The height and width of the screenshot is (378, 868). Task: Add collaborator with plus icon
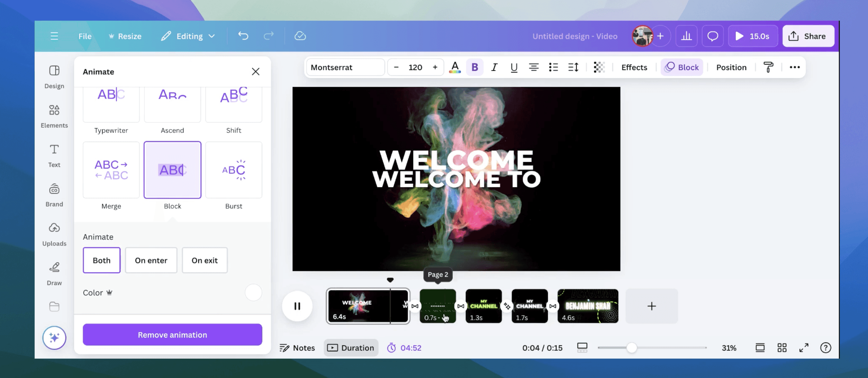[x=660, y=36]
